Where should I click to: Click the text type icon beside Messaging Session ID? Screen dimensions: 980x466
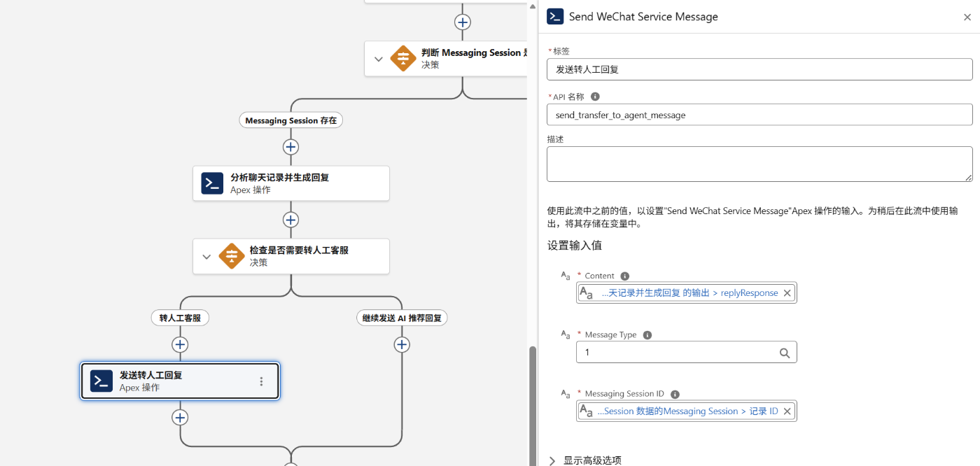(566, 393)
